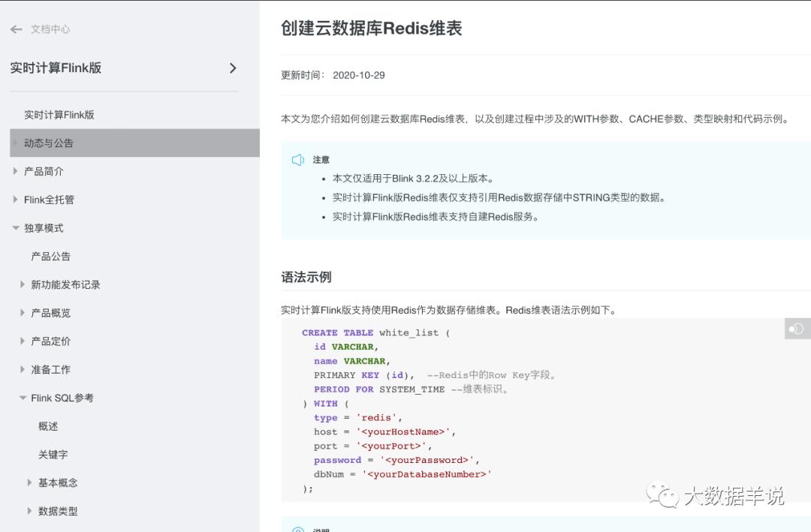Click the 自建Redis服务 note line
Image resolution: width=811 pixels, height=532 pixels.
pyautogui.click(x=436, y=217)
